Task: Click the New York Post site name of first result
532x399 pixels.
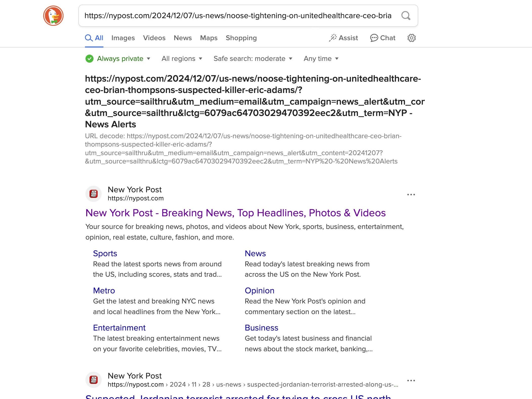Action: 135,190
